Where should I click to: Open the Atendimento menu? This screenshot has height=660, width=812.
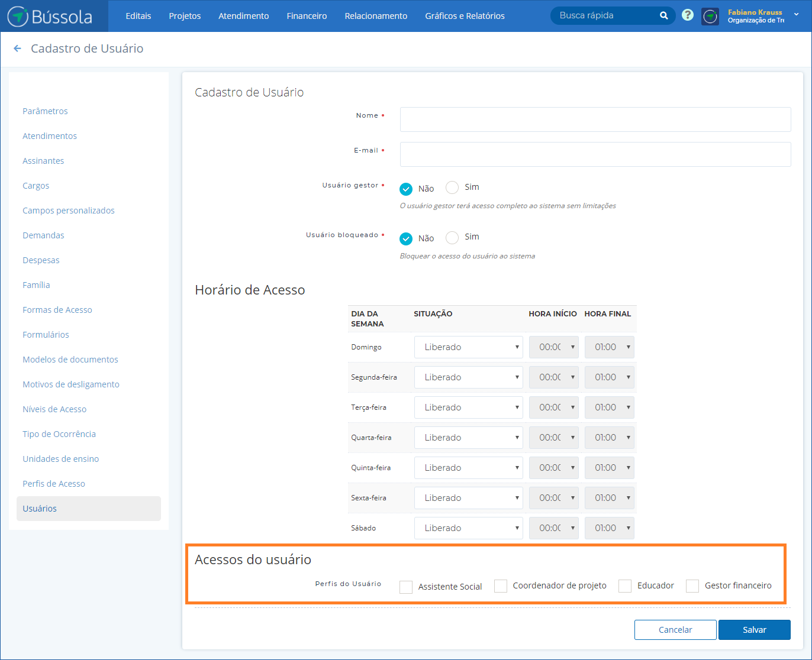pos(244,16)
